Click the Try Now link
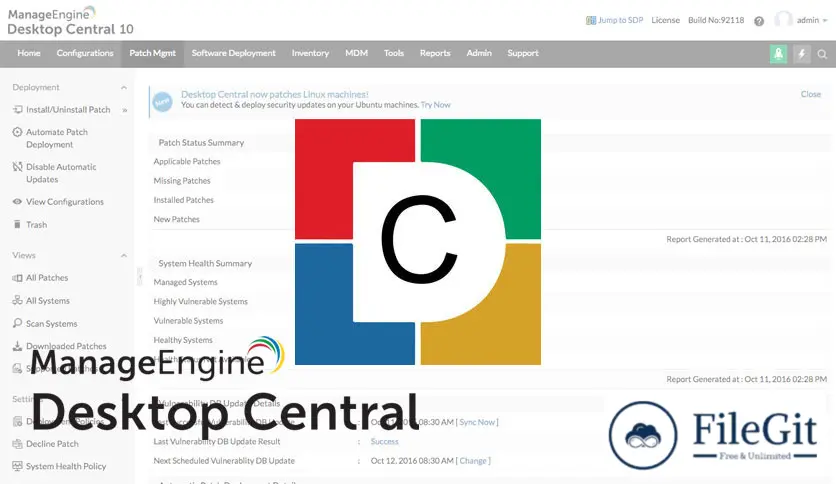 [x=436, y=105]
